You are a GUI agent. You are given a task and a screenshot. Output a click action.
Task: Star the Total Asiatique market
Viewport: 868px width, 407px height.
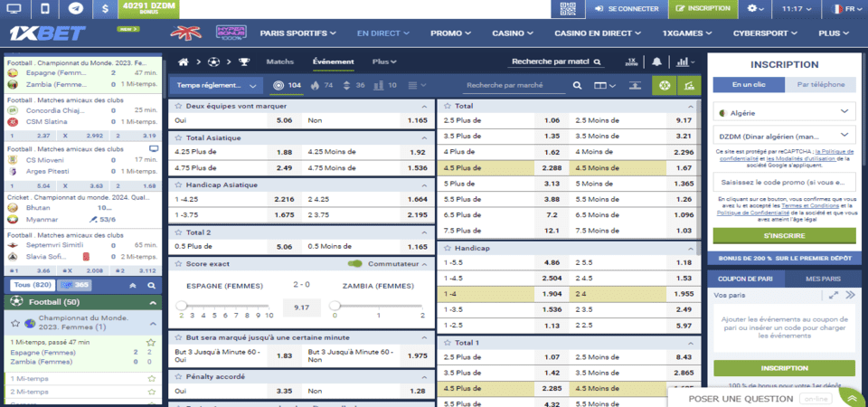point(178,137)
